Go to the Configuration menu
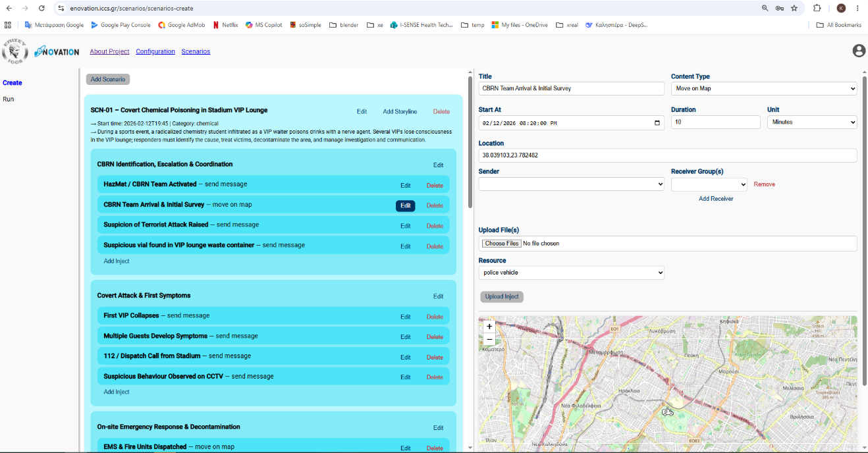Viewport: 868px width, 453px height. click(155, 51)
